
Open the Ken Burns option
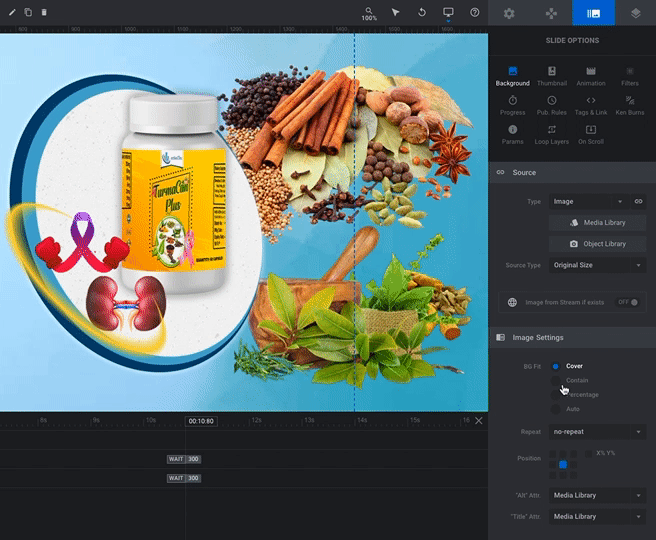click(x=630, y=105)
